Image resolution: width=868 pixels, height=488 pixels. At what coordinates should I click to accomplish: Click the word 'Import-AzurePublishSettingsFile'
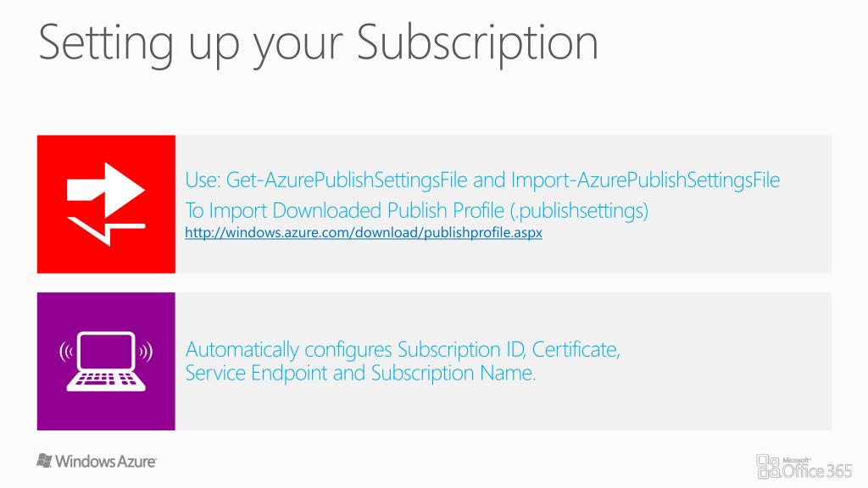tap(645, 180)
